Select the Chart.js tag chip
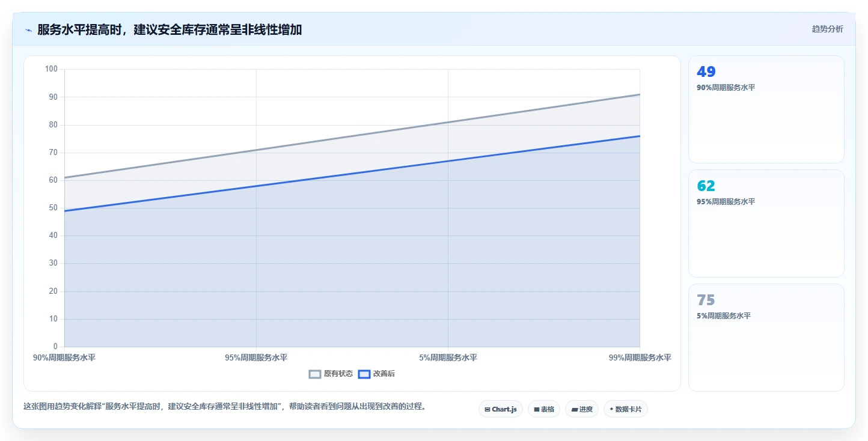868x441 pixels. click(x=501, y=409)
